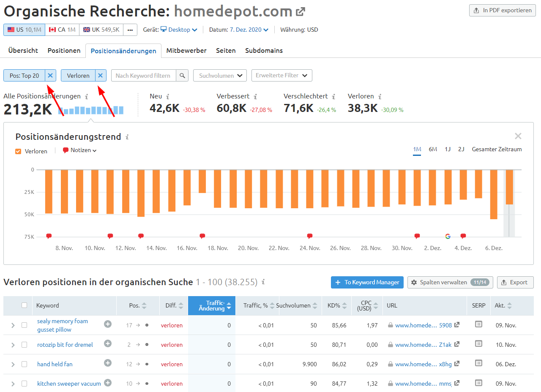Open the "Suchvolumen" dropdown

219,75
